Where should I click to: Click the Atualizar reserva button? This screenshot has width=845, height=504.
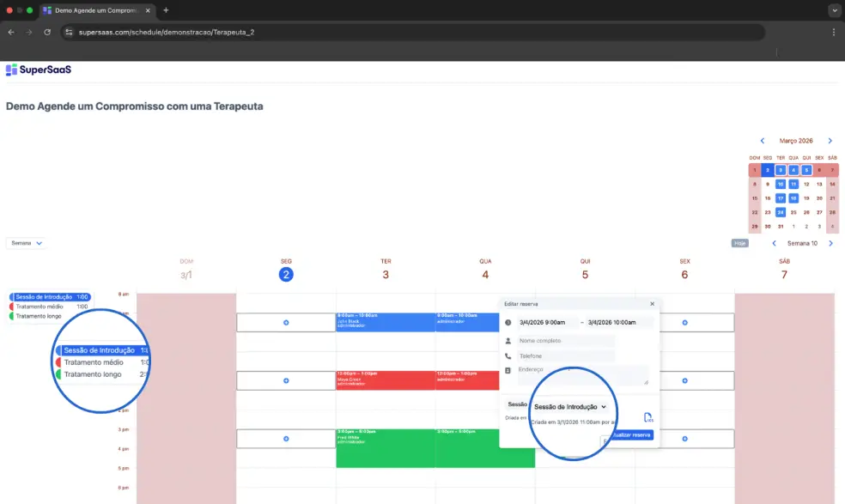click(630, 435)
